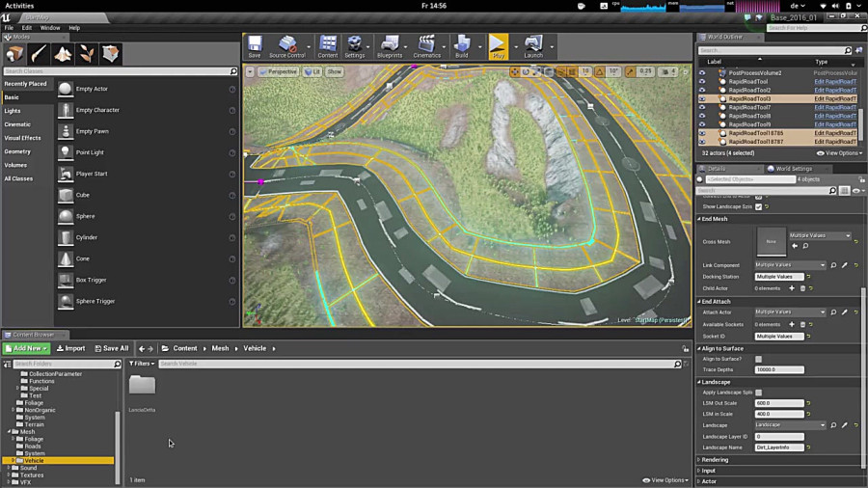Viewport: 868px width, 488px height.
Task: Click Lit view mode button
Action: tap(312, 72)
